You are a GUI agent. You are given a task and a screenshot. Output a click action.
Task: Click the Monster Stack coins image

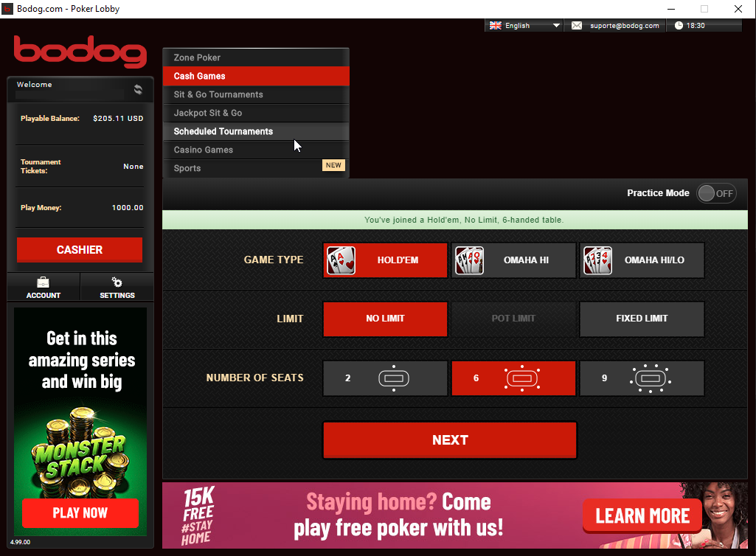(x=80, y=452)
